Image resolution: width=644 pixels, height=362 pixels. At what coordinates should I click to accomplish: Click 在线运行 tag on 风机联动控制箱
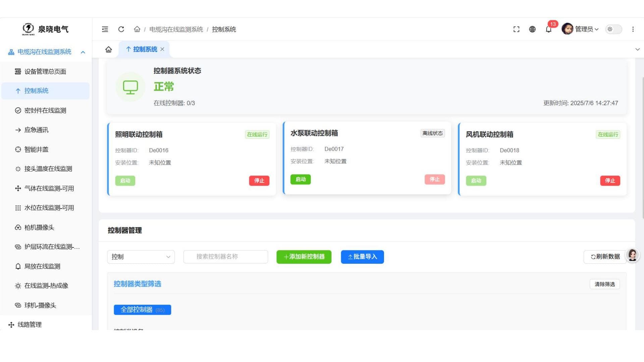pyautogui.click(x=608, y=134)
